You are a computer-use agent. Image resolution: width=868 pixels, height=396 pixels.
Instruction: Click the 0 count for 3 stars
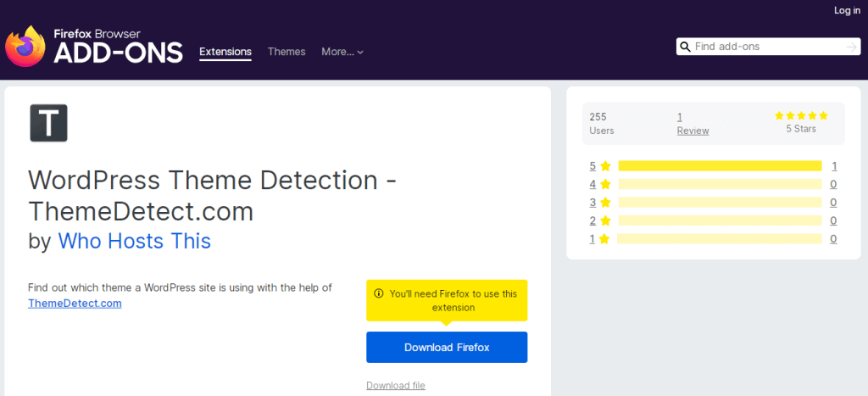(x=834, y=202)
